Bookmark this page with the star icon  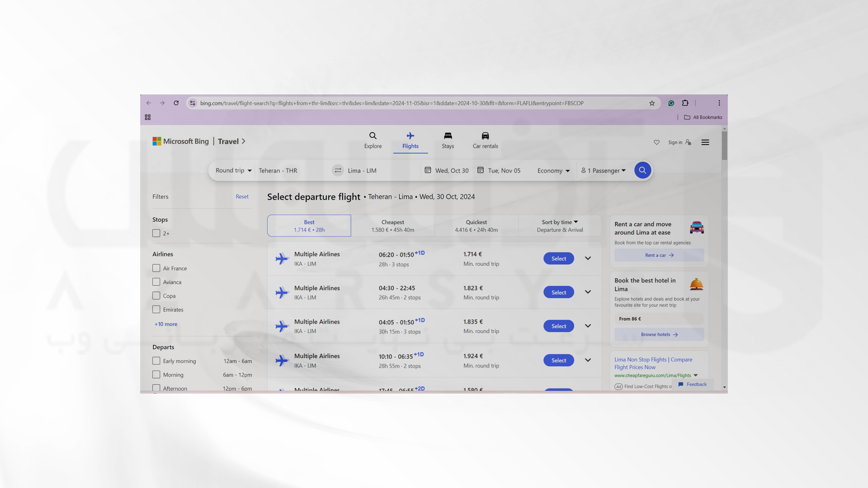[652, 103]
